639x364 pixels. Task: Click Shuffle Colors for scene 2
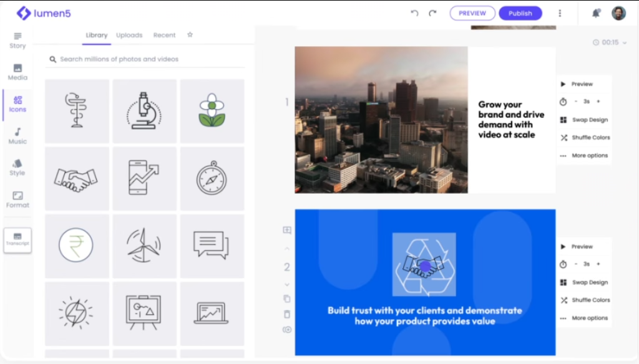[585, 300]
